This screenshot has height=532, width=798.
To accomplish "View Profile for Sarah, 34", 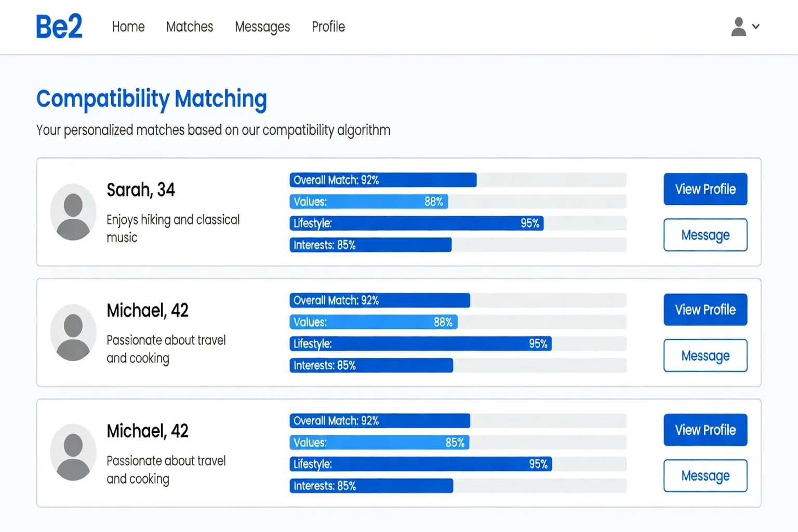I will [x=705, y=189].
